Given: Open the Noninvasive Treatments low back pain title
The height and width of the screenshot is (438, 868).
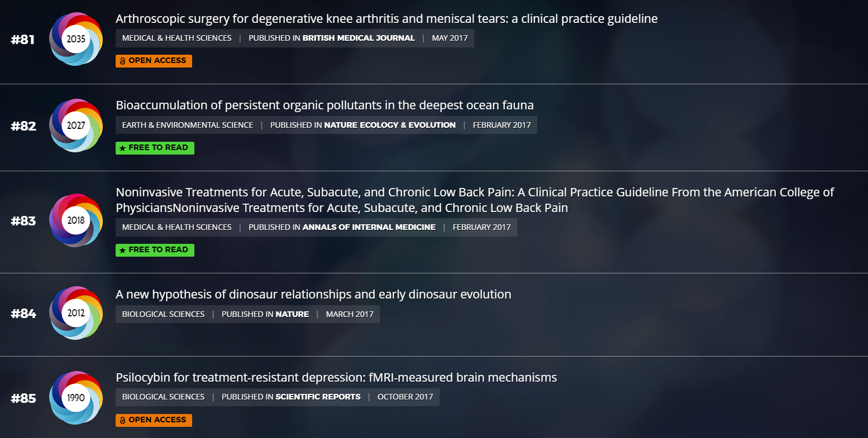Looking at the screenshot, I should click(x=475, y=200).
